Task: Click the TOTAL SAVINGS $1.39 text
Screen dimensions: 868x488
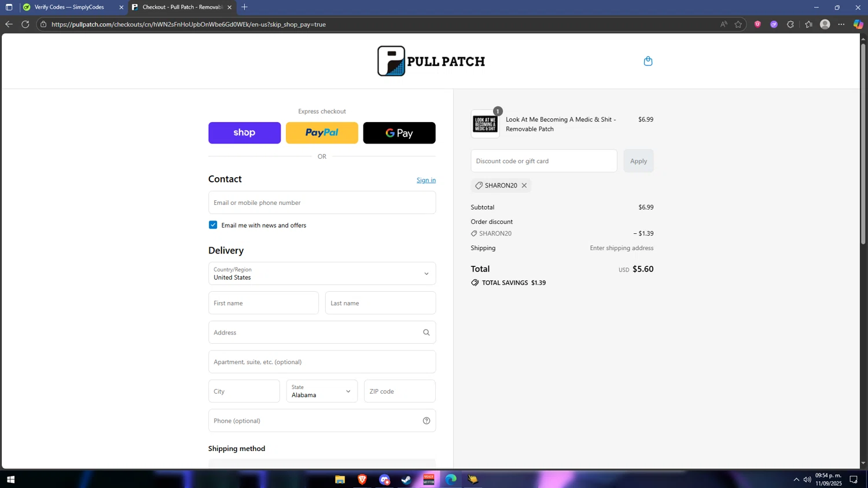Action: pos(514,282)
